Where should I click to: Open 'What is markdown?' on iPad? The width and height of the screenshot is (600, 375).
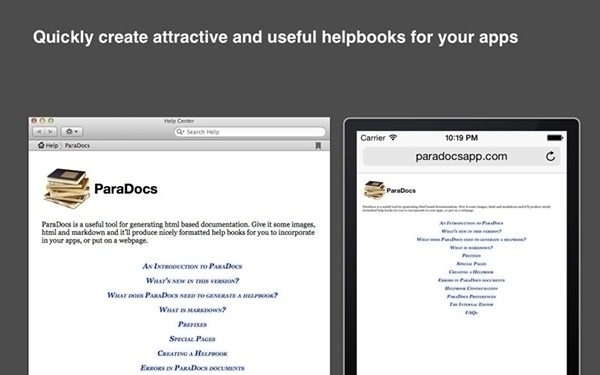(x=471, y=248)
